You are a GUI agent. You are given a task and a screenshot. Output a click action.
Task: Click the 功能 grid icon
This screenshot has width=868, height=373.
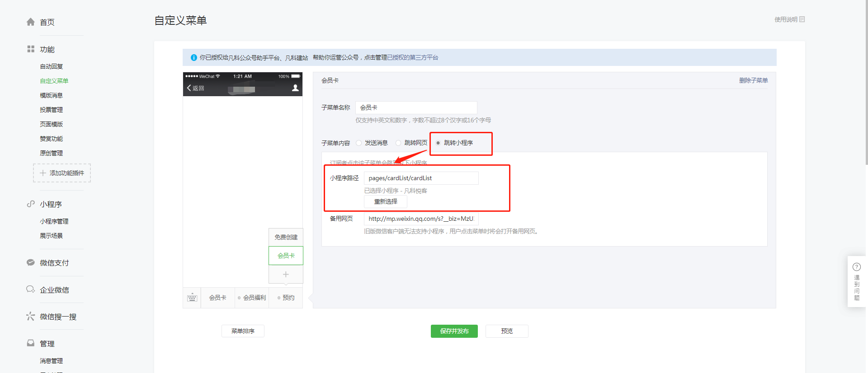click(31, 49)
